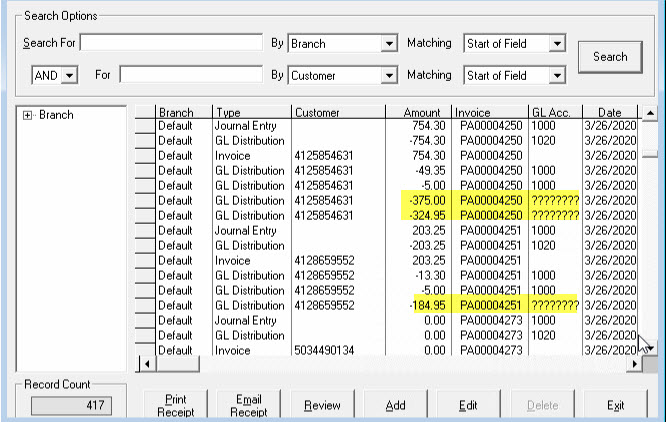
Task: Click the Type column header
Action: coord(251,113)
